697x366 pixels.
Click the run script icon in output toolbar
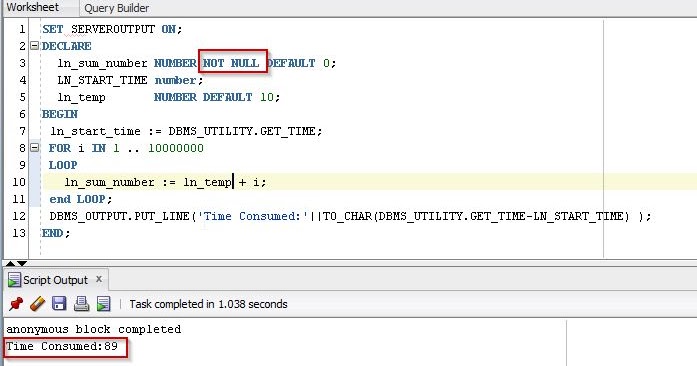point(104,304)
